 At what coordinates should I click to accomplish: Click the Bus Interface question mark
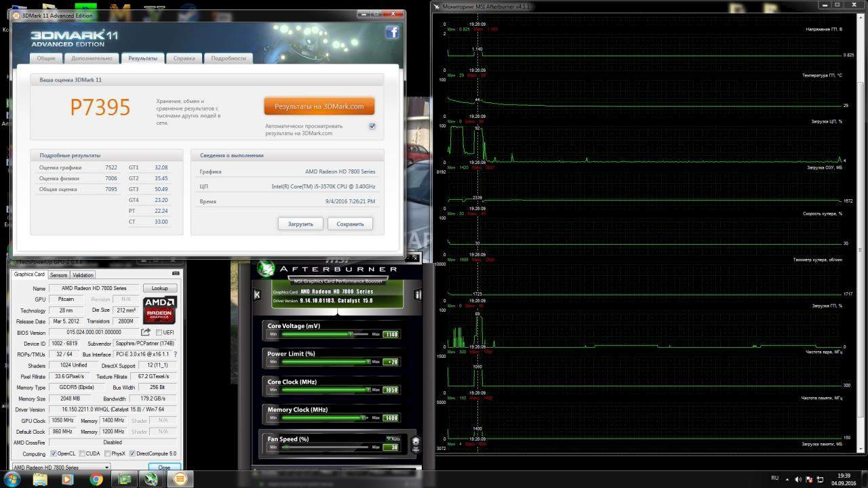[x=176, y=354]
